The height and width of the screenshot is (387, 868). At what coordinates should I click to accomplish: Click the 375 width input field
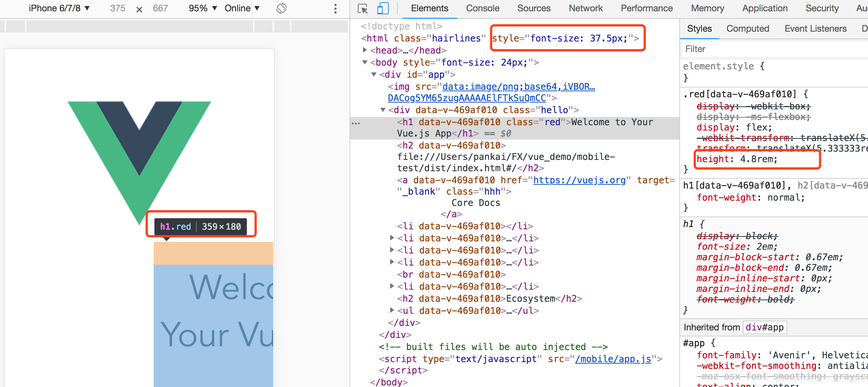coord(118,8)
